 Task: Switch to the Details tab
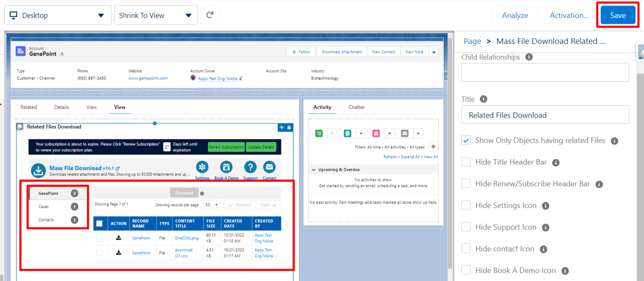[62, 107]
